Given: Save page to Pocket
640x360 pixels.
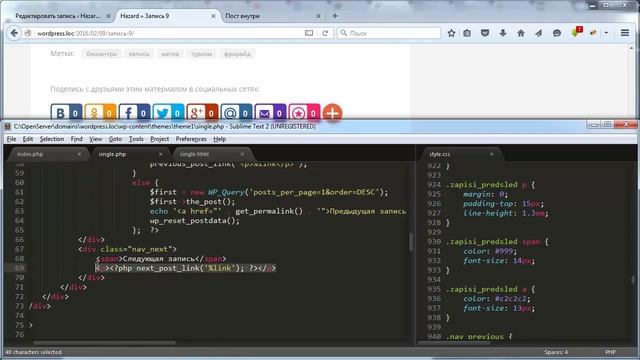Looking at the screenshot, I should pos(485,33).
